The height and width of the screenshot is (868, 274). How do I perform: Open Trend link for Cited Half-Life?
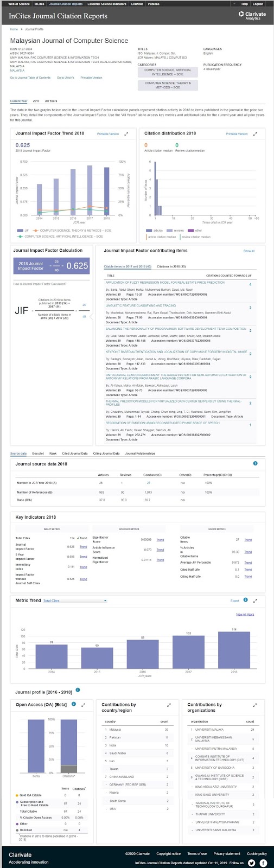248,570
